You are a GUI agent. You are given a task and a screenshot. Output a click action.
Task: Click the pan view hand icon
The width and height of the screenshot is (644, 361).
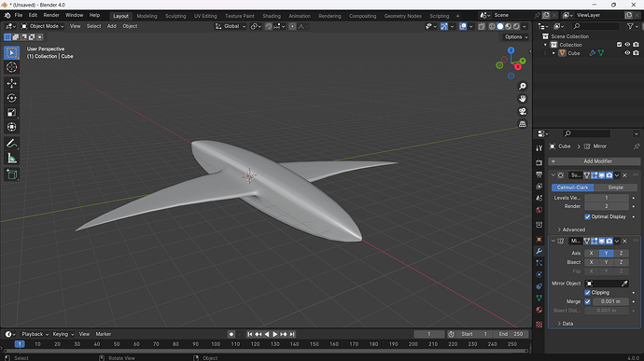[x=523, y=99]
